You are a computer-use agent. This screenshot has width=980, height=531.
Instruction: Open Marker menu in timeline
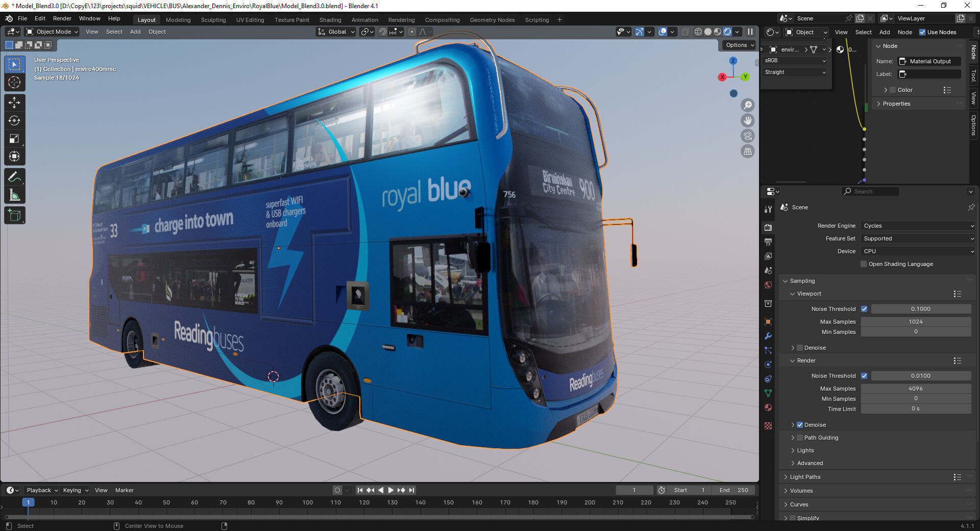pyautogui.click(x=125, y=490)
